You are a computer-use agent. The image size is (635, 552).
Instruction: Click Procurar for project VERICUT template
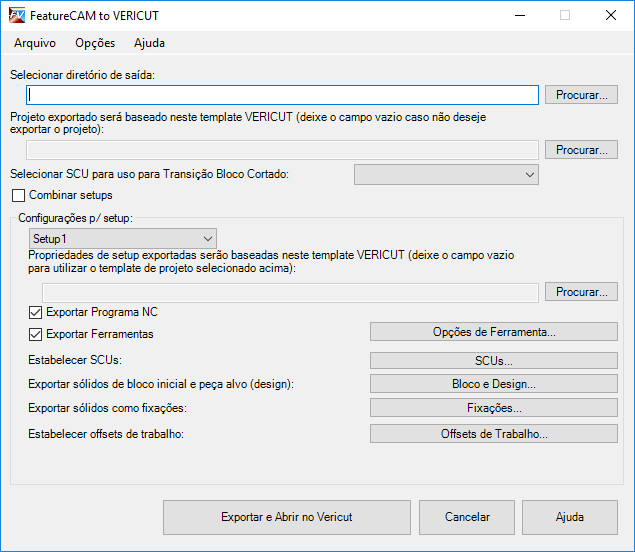[581, 150]
